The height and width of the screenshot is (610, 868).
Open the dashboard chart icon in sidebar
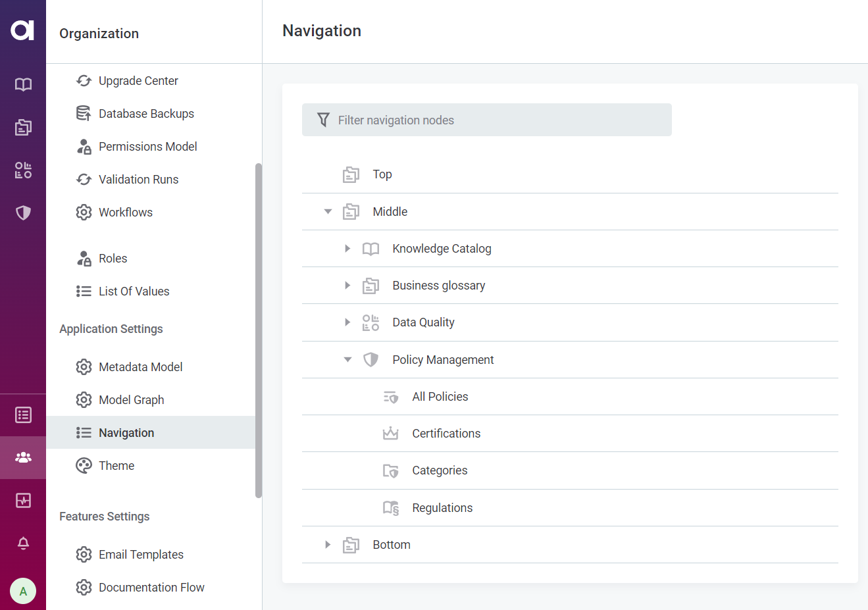coord(23,500)
